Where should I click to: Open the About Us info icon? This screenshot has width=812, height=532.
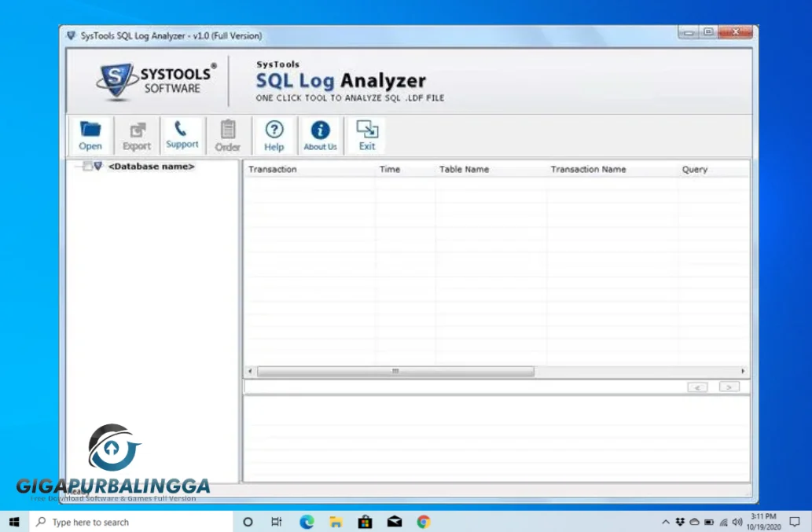320,136
